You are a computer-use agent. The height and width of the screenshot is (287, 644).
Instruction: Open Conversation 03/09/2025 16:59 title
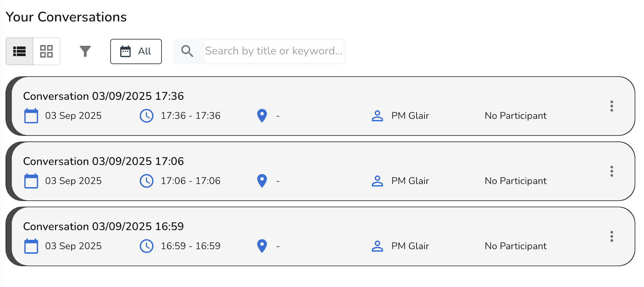tap(103, 227)
